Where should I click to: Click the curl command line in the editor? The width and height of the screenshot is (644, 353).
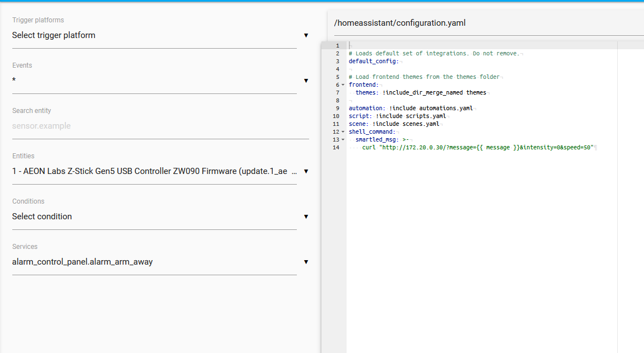coord(477,148)
